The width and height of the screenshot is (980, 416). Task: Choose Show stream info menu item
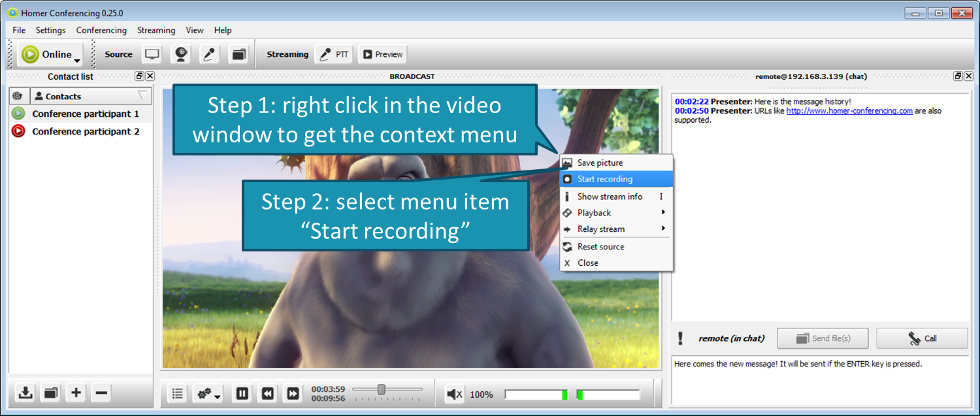point(617,197)
